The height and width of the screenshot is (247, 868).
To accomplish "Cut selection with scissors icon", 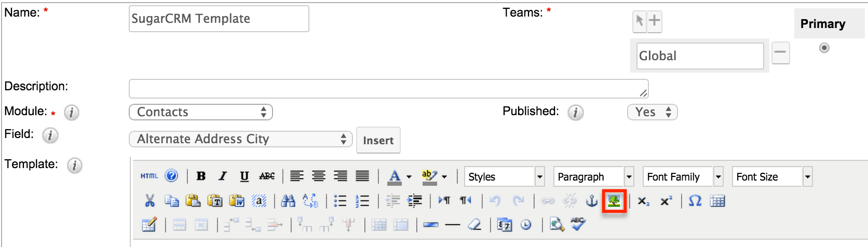I will tap(150, 201).
